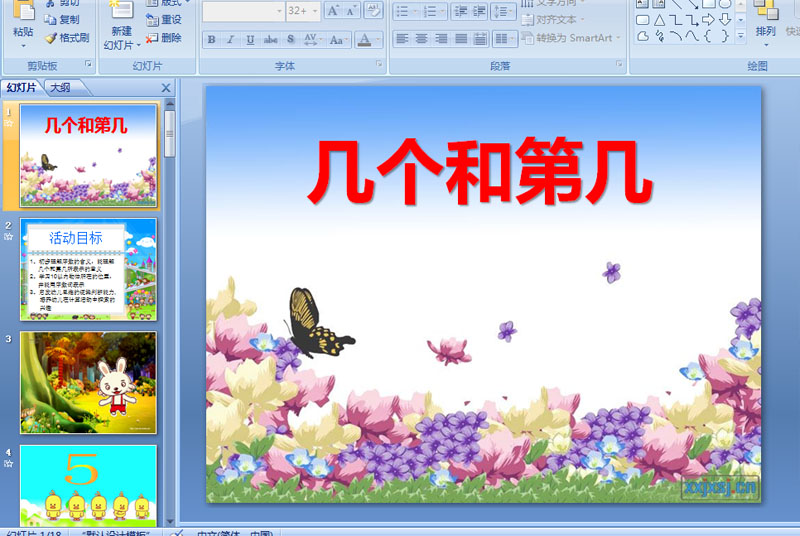This screenshot has width=800, height=536.
Task: Select the 幻灯片 slides tab
Action: click(x=21, y=88)
